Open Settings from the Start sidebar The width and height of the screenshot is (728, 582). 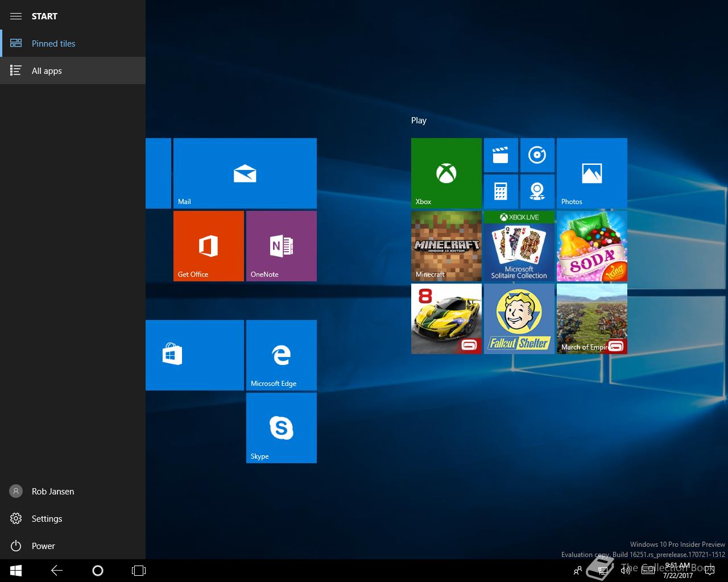[73, 518]
